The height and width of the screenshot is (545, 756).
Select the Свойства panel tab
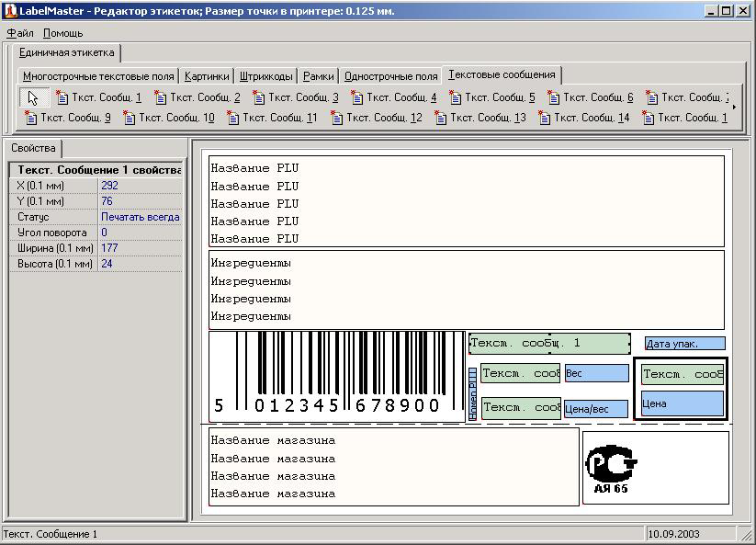(33, 148)
